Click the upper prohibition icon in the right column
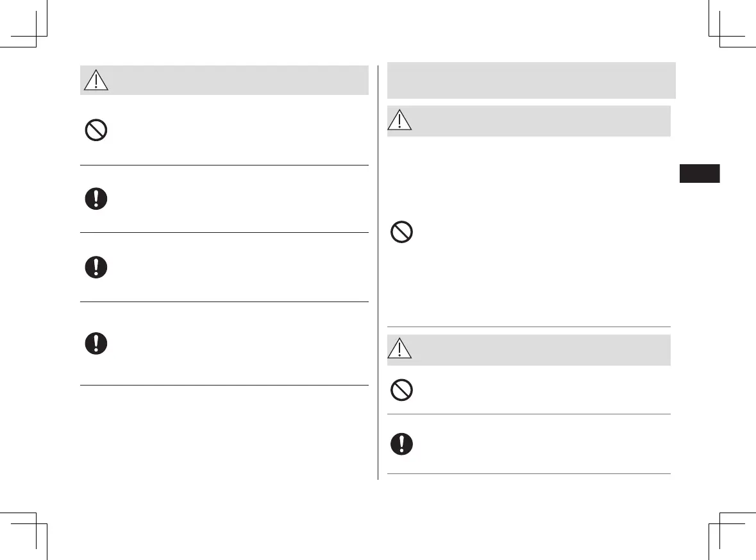The height and width of the screenshot is (560, 756). click(402, 232)
